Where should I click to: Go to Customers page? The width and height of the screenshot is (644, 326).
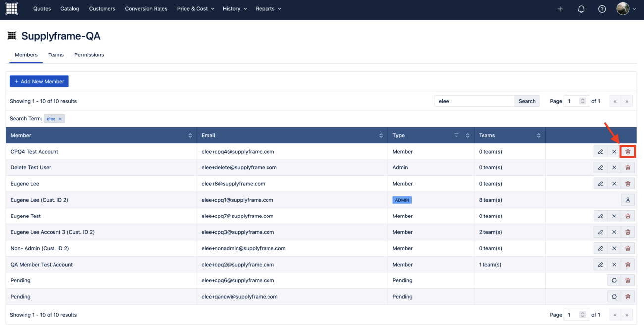[102, 9]
